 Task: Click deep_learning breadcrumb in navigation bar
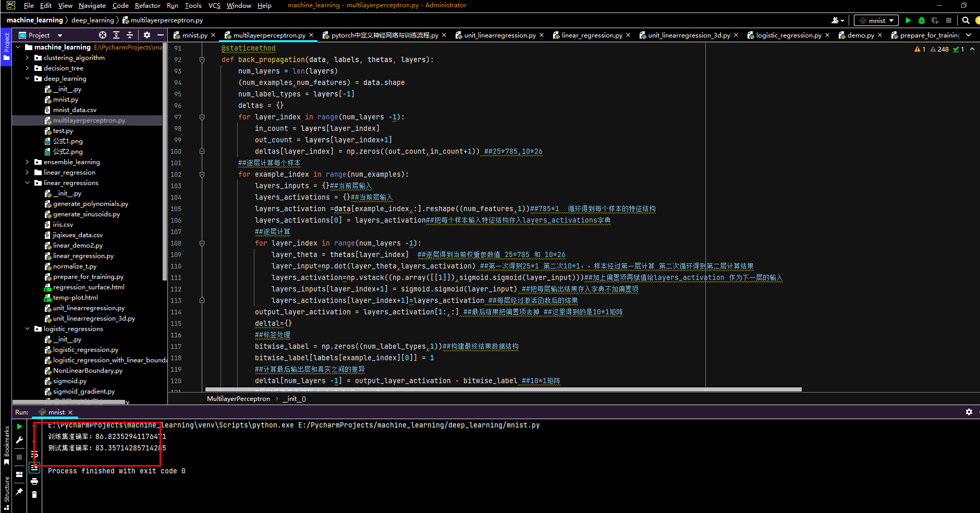[x=93, y=20]
